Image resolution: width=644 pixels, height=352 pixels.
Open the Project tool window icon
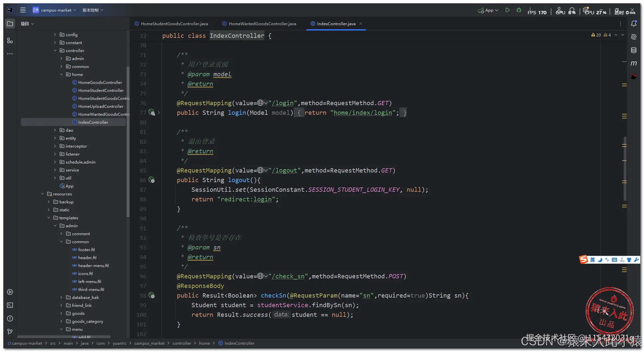coord(10,24)
